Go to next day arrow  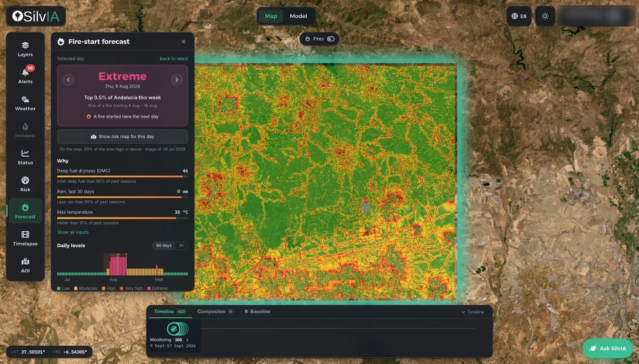pyautogui.click(x=177, y=80)
